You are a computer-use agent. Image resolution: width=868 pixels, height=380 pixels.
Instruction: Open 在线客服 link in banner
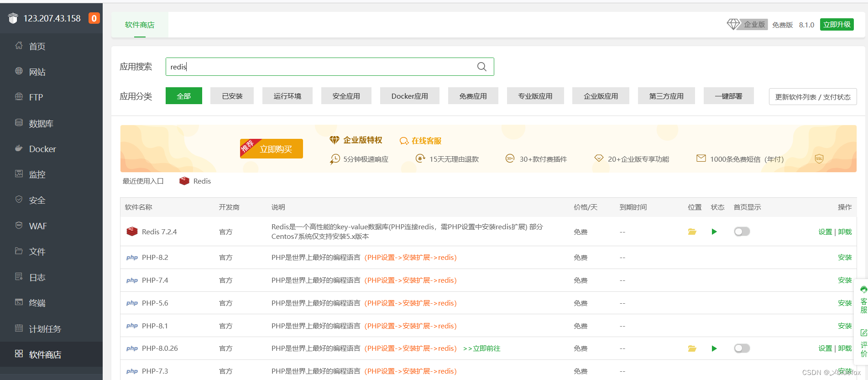(x=420, y=141)
